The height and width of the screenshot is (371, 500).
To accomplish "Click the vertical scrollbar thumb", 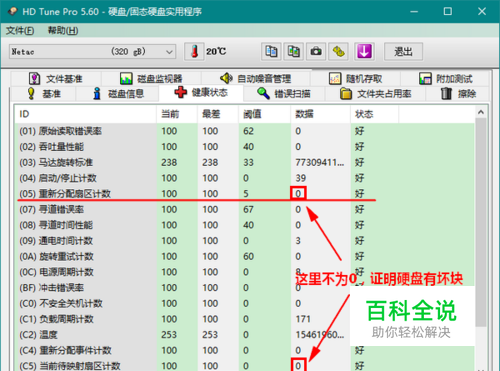I will (481, 222).
